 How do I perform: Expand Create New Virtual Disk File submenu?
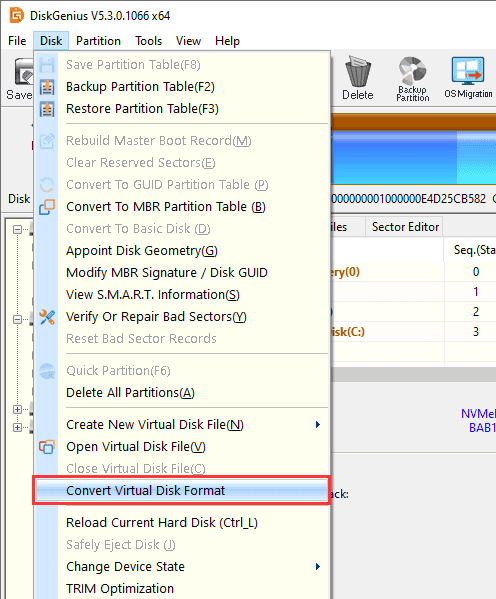(x=182, y=425)
